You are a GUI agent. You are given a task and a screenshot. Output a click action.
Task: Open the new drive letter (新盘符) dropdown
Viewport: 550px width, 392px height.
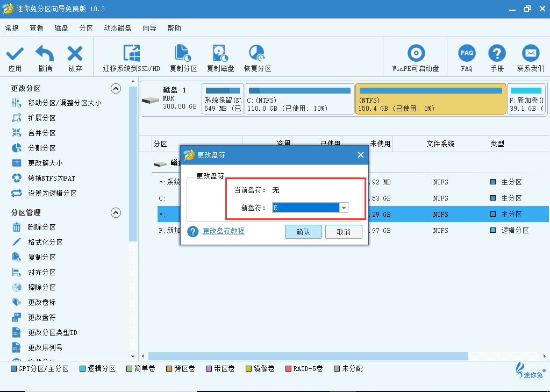click(344, 208)
